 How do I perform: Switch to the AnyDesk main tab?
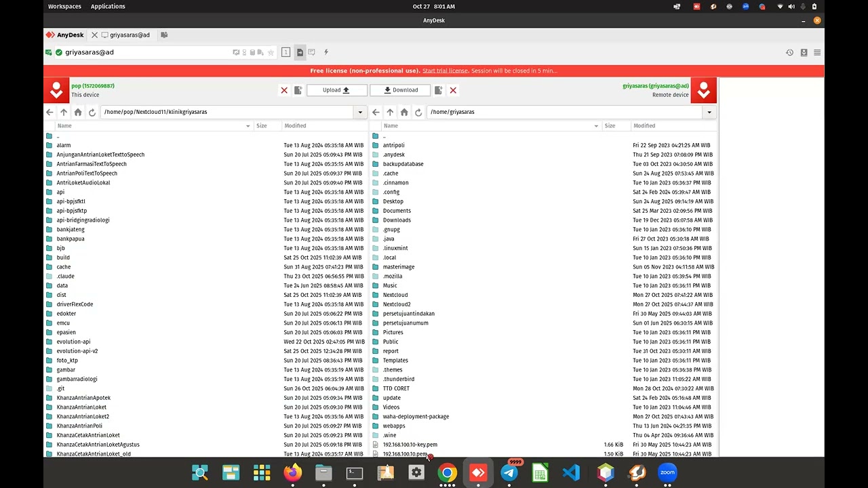point(64,35)
